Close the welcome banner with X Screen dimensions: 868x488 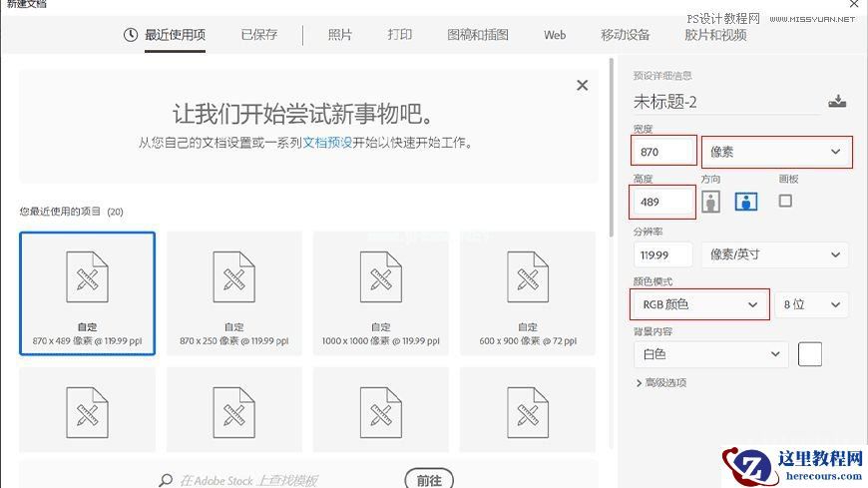tap(582, 85)
